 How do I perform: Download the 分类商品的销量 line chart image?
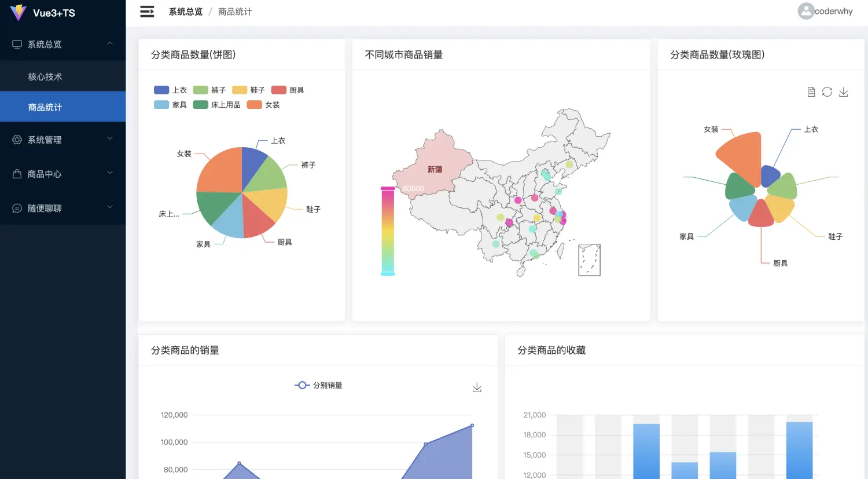click(x=477, y=387)
